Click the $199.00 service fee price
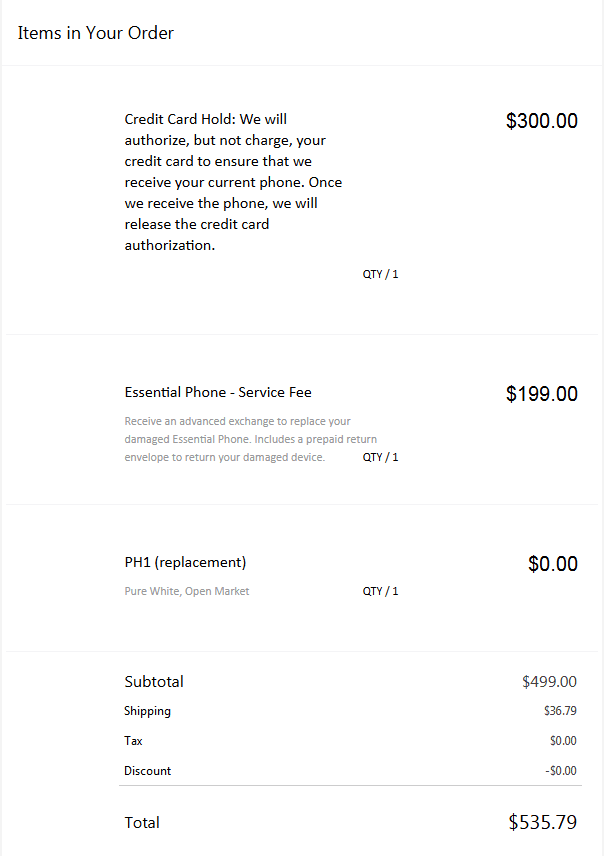This screenshot has width=604, height=856. (541, 394)
